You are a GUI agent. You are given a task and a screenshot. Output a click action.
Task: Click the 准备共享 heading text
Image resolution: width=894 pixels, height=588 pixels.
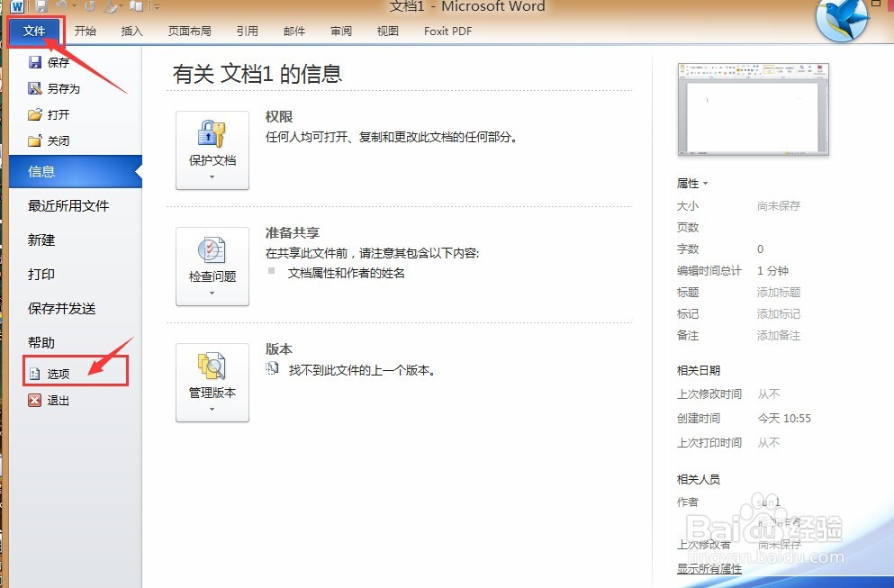click(293, 232)
